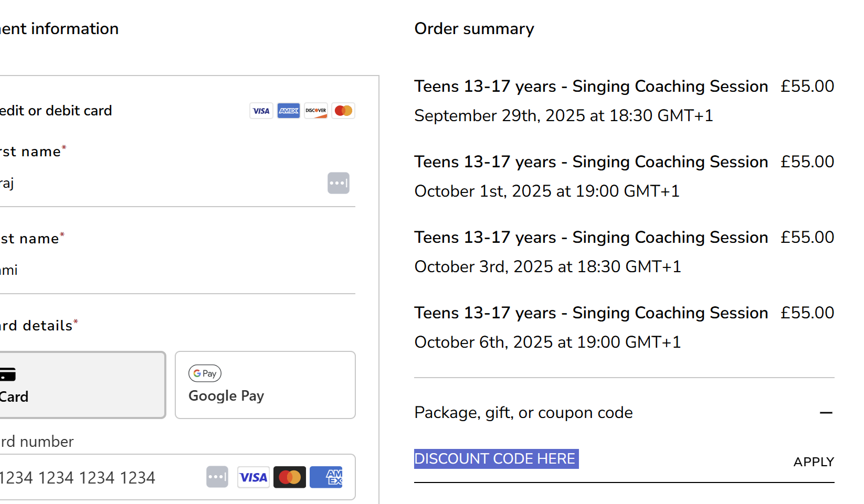Click the Amex icon in card number field
The height and width of the screenshot is (504, 864).
326,477
